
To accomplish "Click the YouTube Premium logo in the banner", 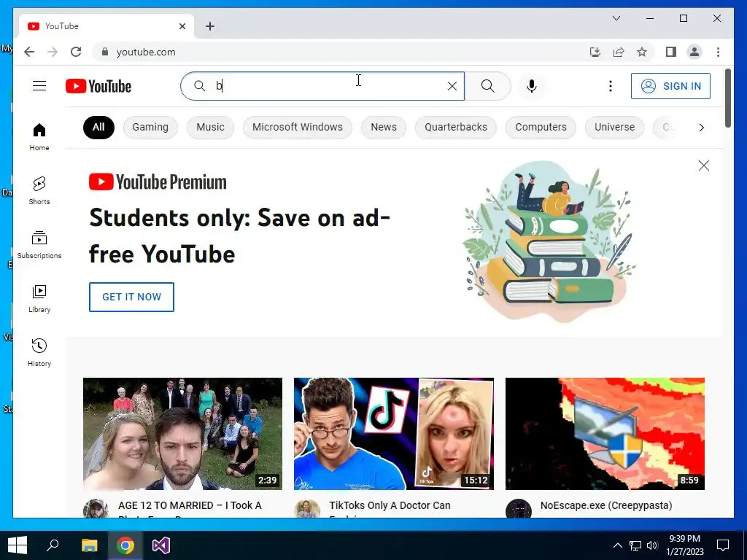I will (x=158, y=182).
